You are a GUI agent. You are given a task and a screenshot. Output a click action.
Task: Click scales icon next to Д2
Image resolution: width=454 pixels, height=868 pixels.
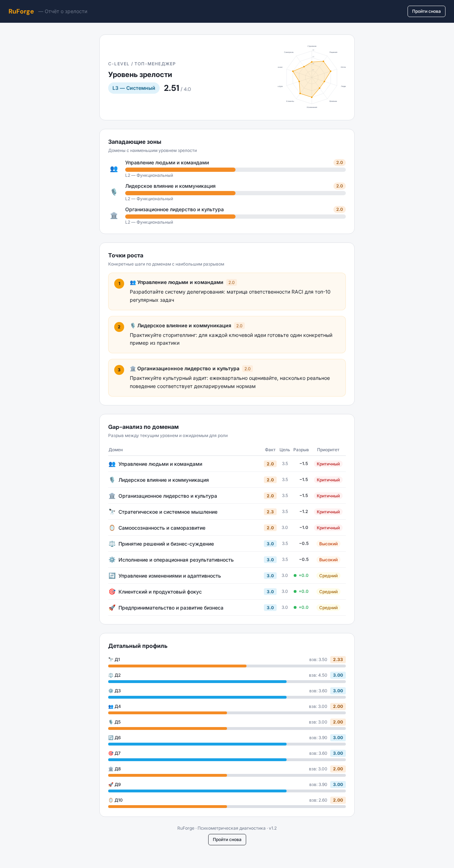click(111, 675)
